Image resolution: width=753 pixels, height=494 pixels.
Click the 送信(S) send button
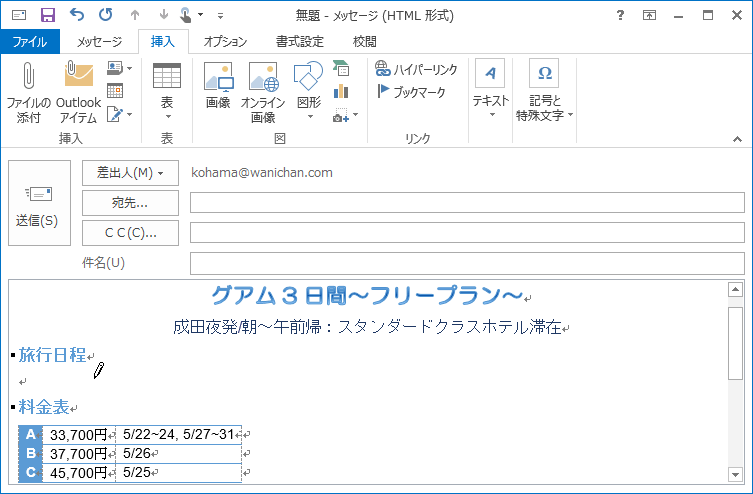(39, 203)
